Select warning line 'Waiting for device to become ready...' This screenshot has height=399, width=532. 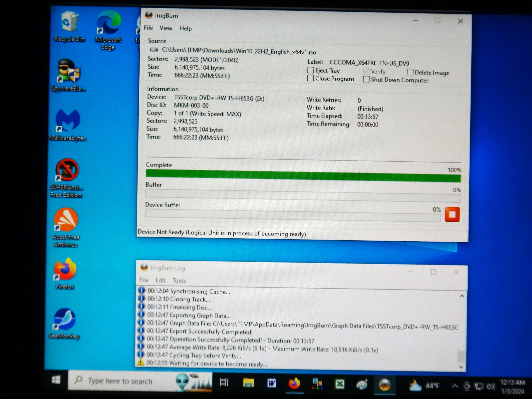tap(207, 363)
